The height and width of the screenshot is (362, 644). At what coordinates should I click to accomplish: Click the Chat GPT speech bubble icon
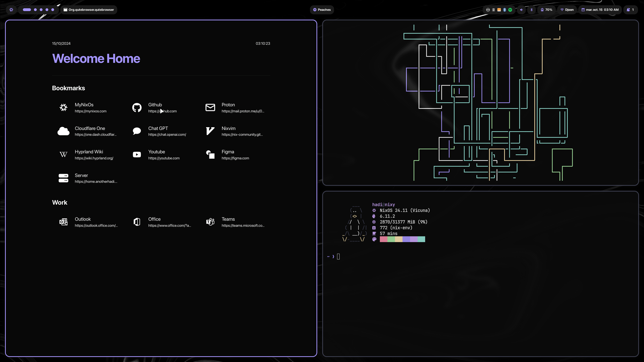tap(137, 131)
